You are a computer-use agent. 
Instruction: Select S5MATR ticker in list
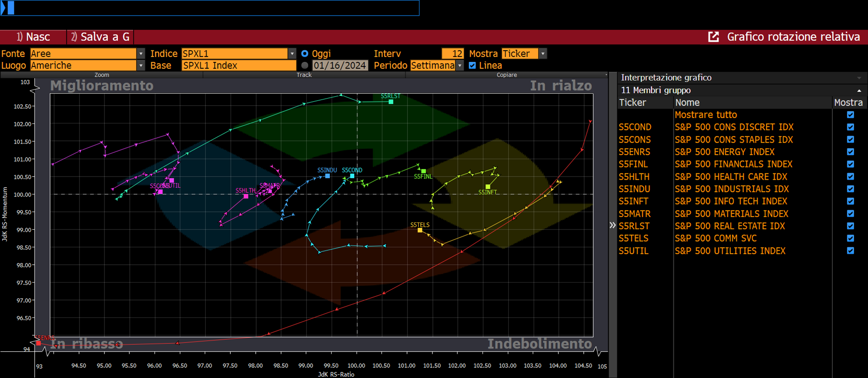pos(635,214)
